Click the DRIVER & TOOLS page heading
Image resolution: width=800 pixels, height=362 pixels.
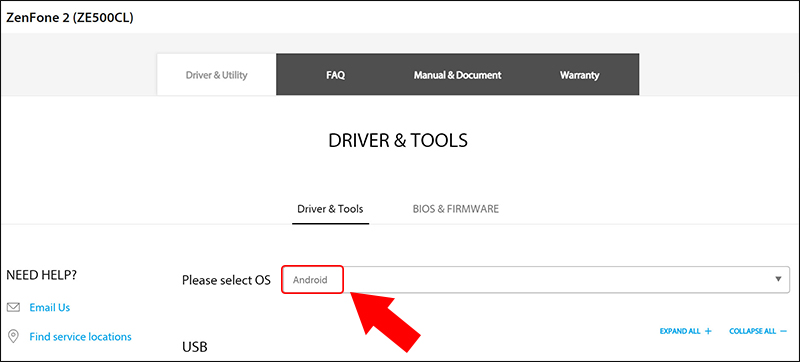(x=398, y=141)
